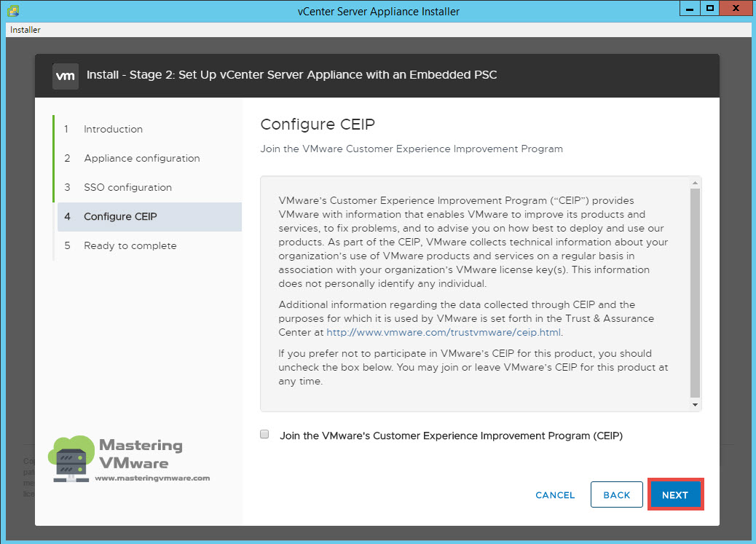
Task: Open the vmware.com CEIP trust link
Action: point(444,332)
